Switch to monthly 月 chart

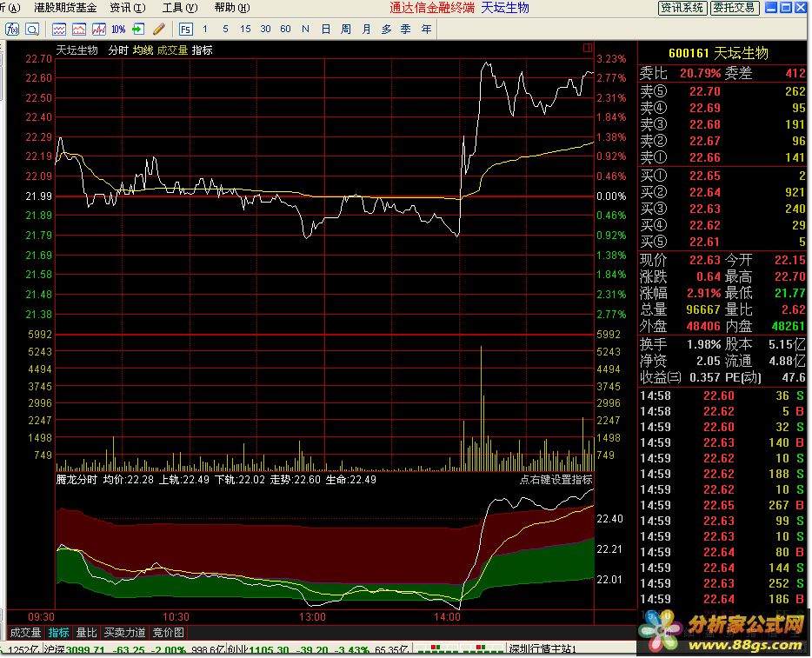pos(366,30)
